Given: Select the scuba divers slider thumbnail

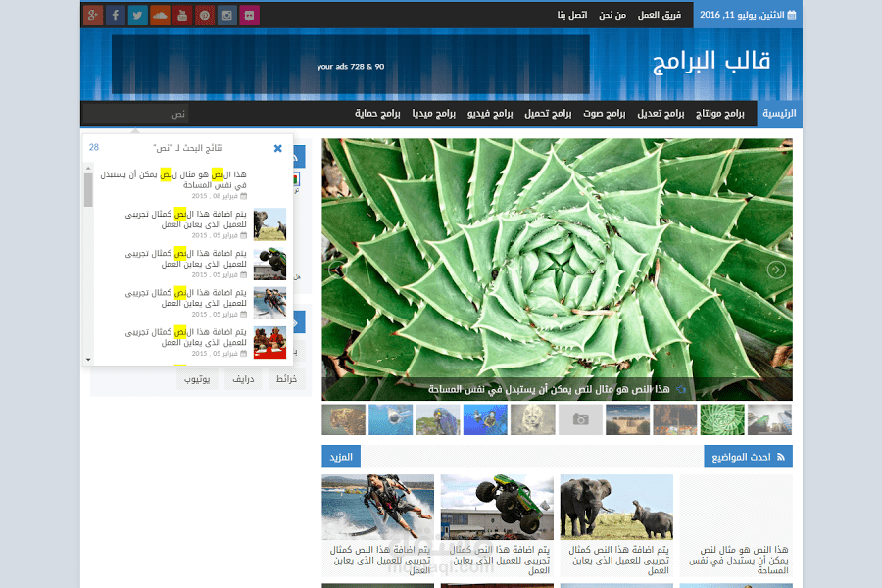Looking at the screenshot, I should coord(485,419).
